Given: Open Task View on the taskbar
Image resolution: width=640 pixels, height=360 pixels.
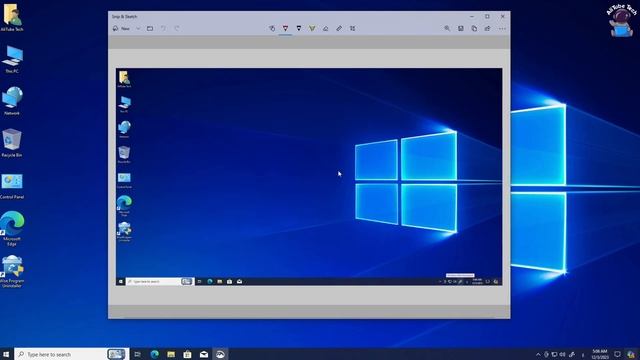Looking at the screenshot, I should (138, 354).
